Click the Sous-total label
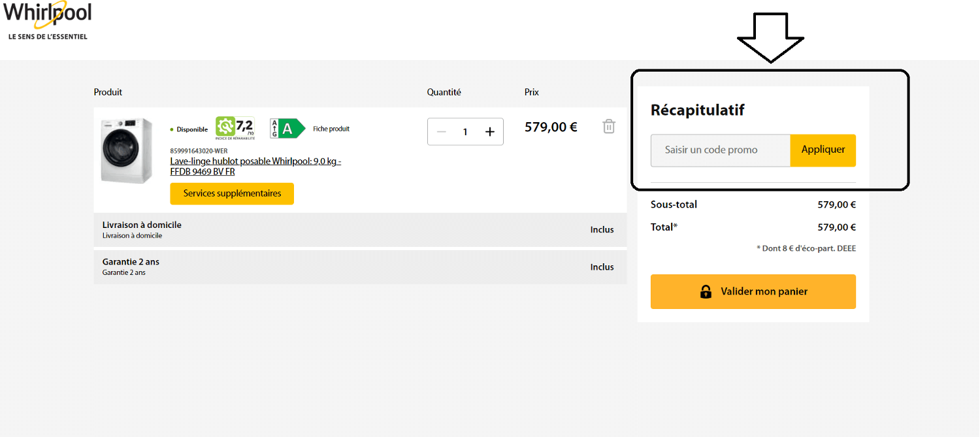Screen dimensions: 980x437 (674, 204)
